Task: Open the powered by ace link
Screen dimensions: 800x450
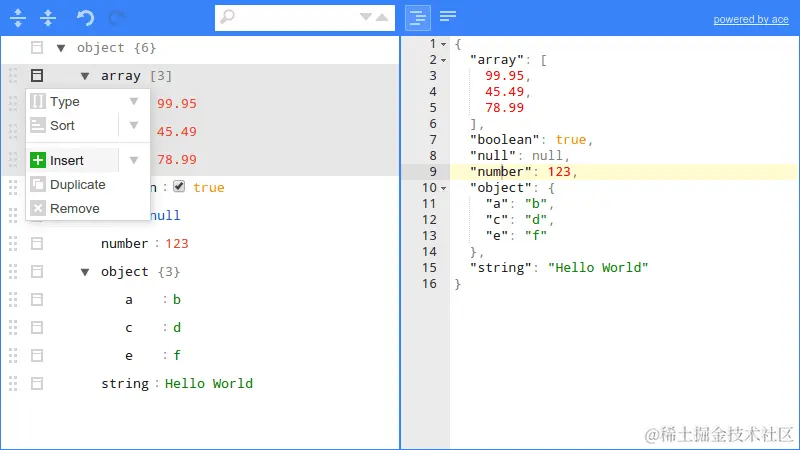Action: coord(751,19)
